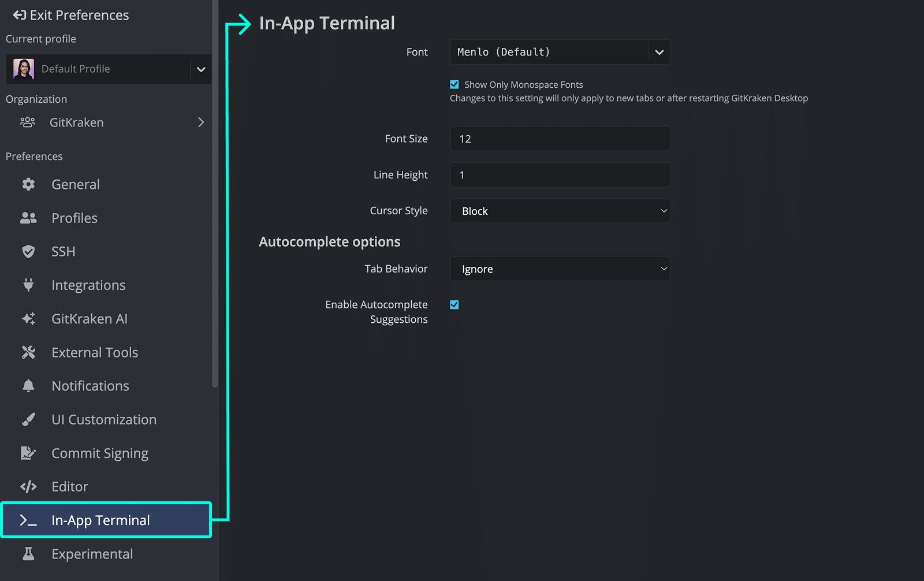The height and width of the screenshot is (581, 924).
Task: Disable Enable Autocomplete Suggestions
Action: pos(454,304)
